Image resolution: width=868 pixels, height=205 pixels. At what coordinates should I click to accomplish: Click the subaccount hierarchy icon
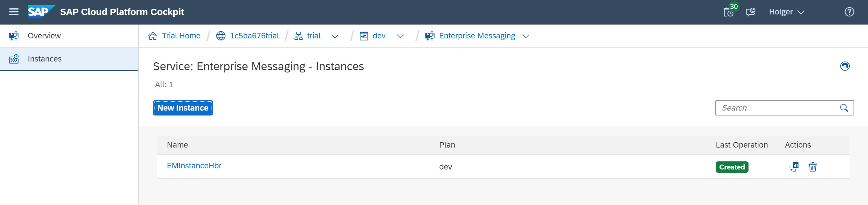pos(299,36)
